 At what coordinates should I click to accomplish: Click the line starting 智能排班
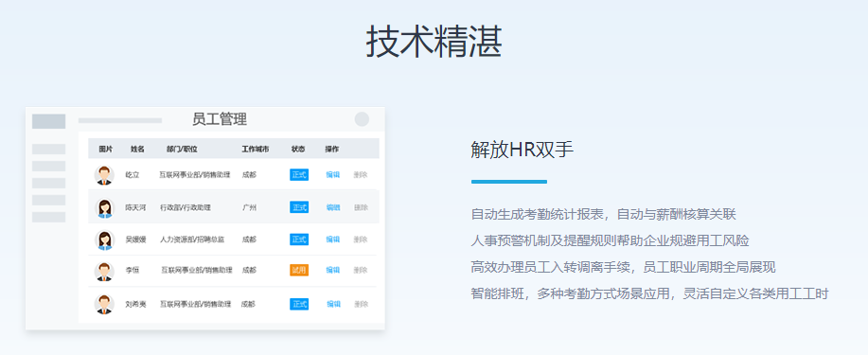[650, 293]
